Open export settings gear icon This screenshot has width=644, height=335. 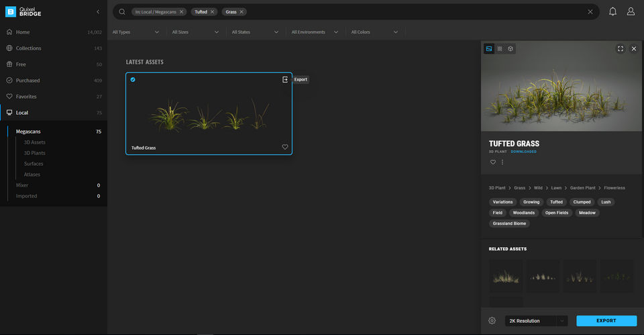(492, 321)
